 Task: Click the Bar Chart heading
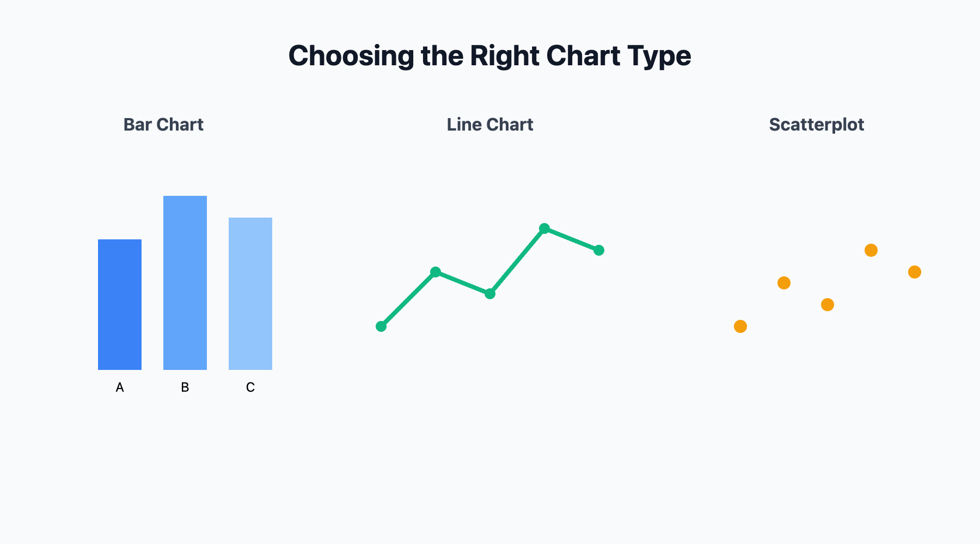pyautogui.click(x=163, y=125)
